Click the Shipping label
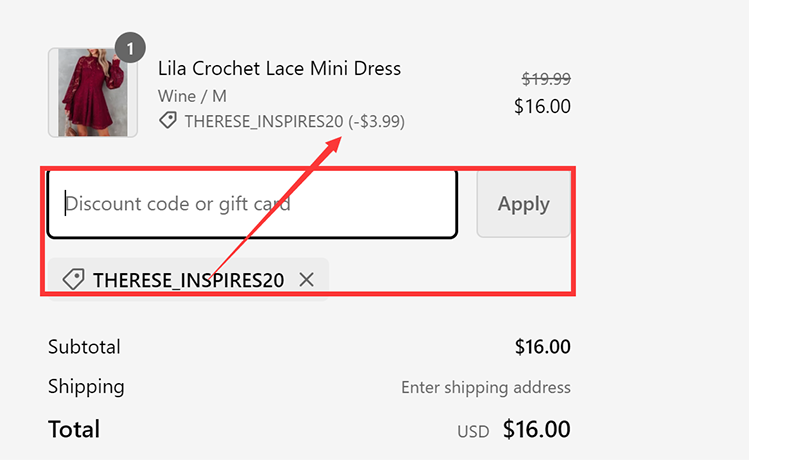Screen dimensions: 800x460 coord(86,386)
